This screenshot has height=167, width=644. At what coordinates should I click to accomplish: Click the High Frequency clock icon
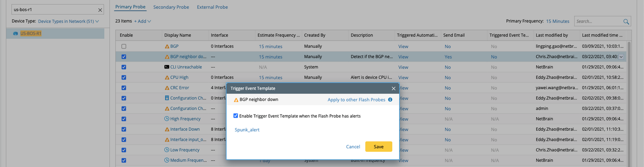167,119
